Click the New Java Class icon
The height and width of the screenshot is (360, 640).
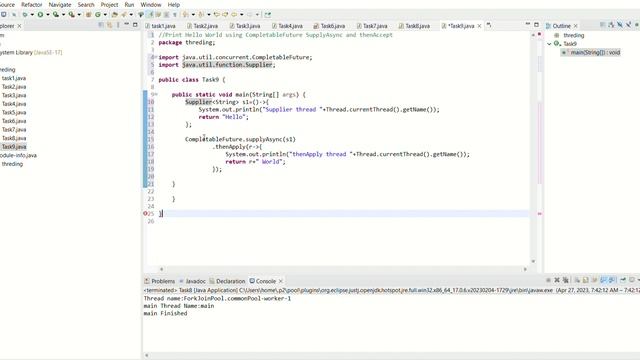pyautogui.click(x=98, y=15)
